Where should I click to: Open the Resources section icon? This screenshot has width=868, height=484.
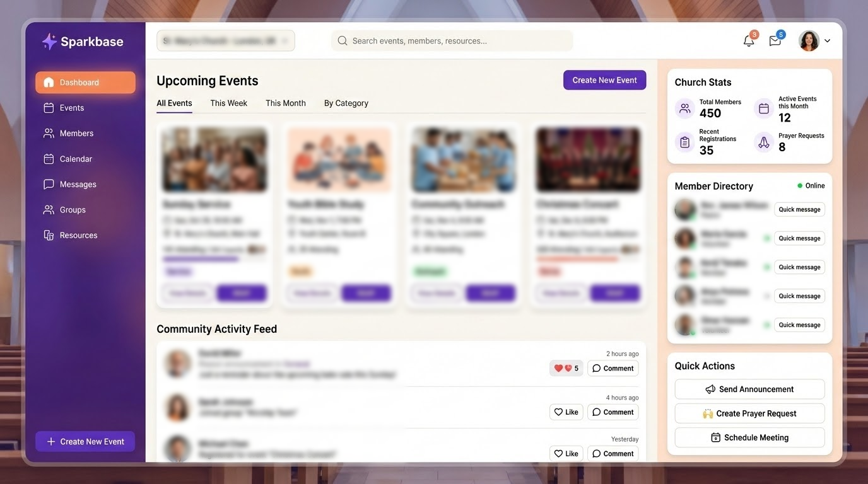click(x=78, y=234)
